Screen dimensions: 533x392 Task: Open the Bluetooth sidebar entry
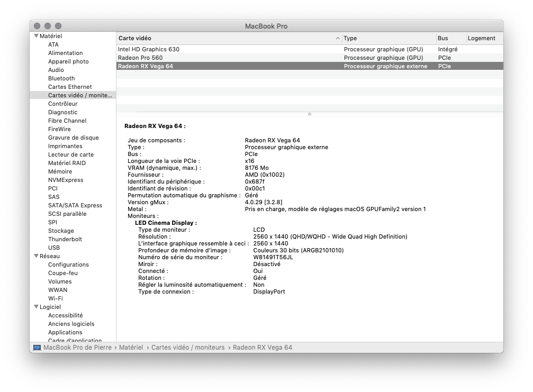[61, 78]
